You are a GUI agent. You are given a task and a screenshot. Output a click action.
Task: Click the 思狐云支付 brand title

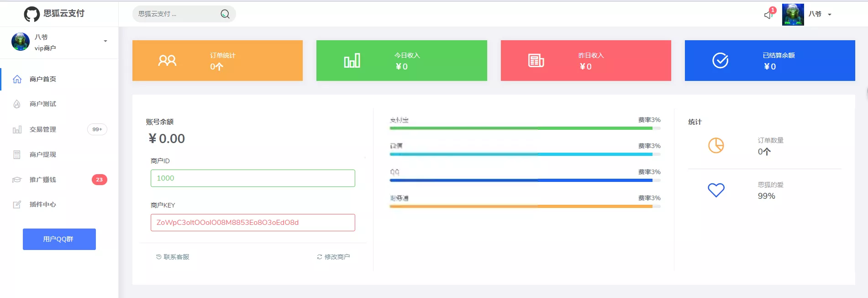pyautogui.click(x=64, y=13)
